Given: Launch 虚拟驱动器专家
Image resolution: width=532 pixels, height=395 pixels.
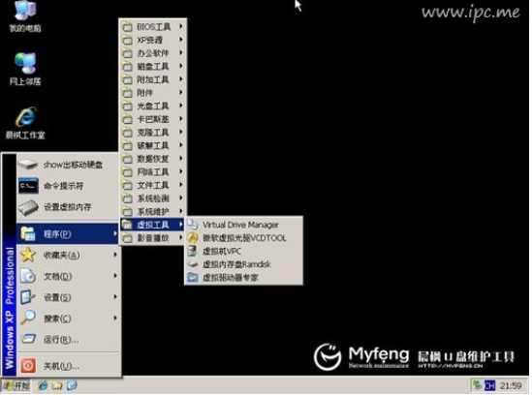Looking at the screenshot, I should coord(243,278).
